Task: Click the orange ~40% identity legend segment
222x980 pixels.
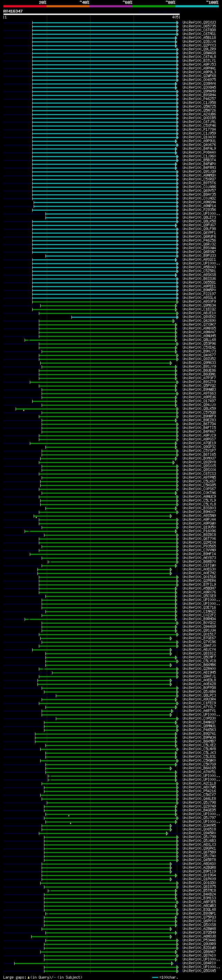Action: (68, 6)
